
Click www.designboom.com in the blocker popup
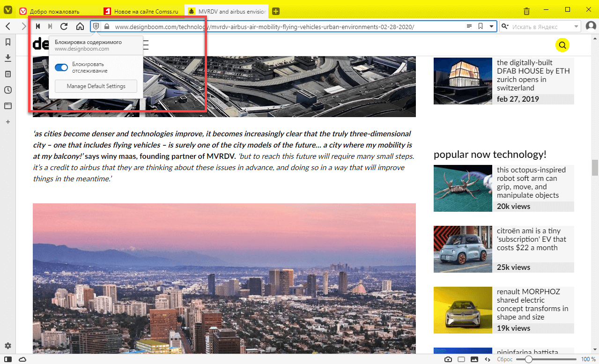tap(82, 49)
